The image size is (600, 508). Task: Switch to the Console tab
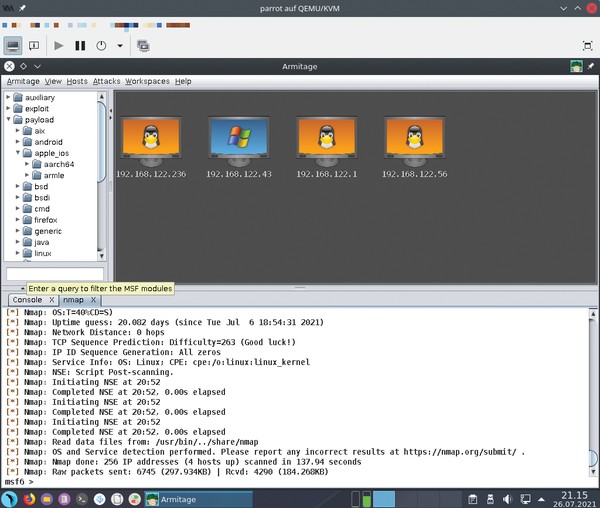[x=28, y=300]
